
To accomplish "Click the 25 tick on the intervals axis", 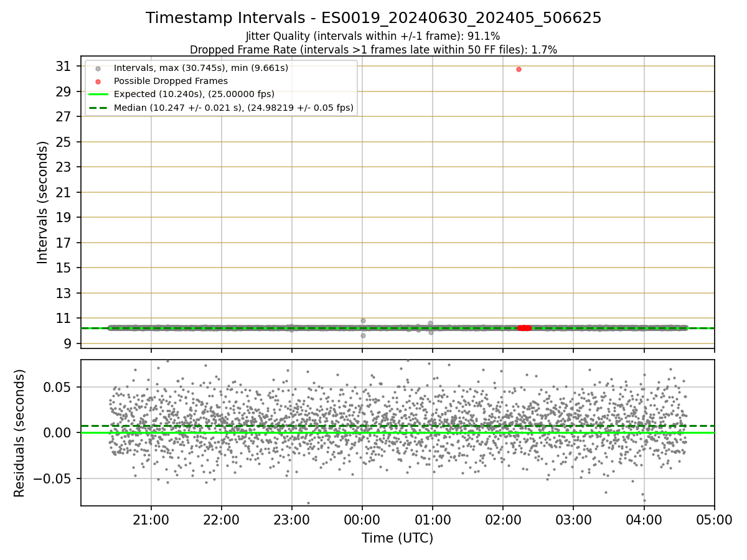I will tap(63, 142).
